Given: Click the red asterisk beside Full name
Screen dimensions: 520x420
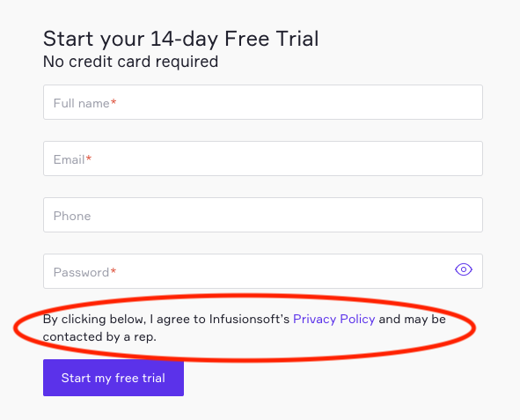Looking at the screenshot, I should point(114,101).
